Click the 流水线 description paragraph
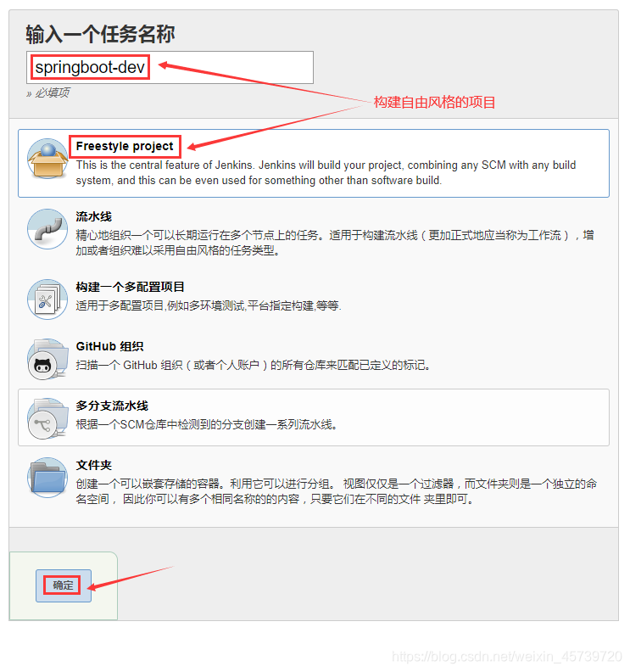The image size is (630, 672). point(334,243)
